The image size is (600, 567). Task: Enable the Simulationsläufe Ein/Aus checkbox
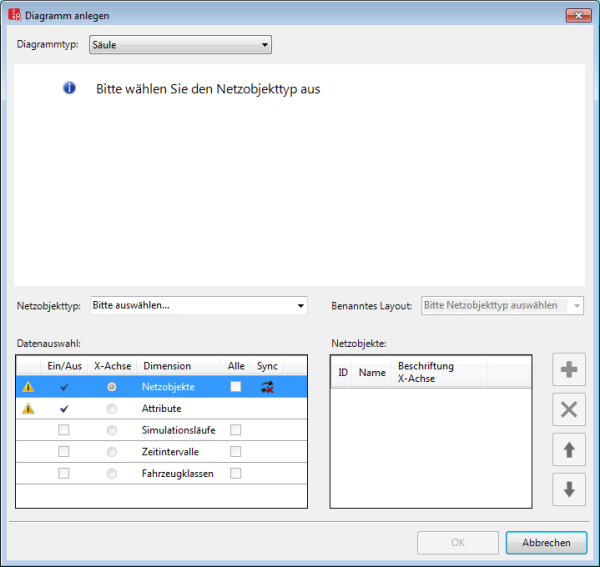64,430
